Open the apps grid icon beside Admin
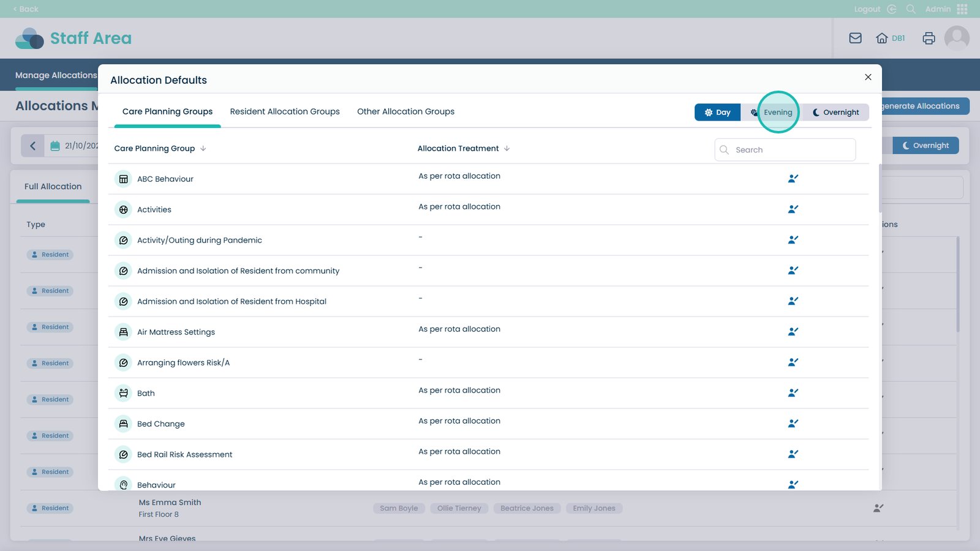 point(962,9)
